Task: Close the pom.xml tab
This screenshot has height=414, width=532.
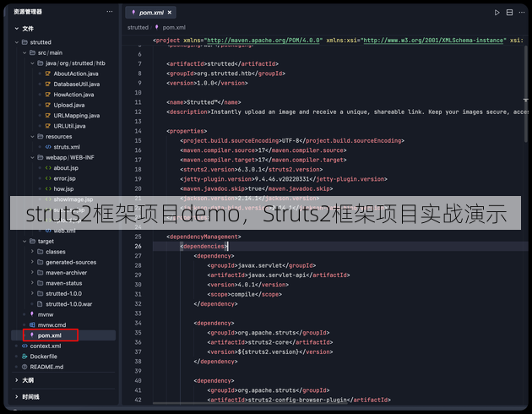Action: (x=169, y=13)
